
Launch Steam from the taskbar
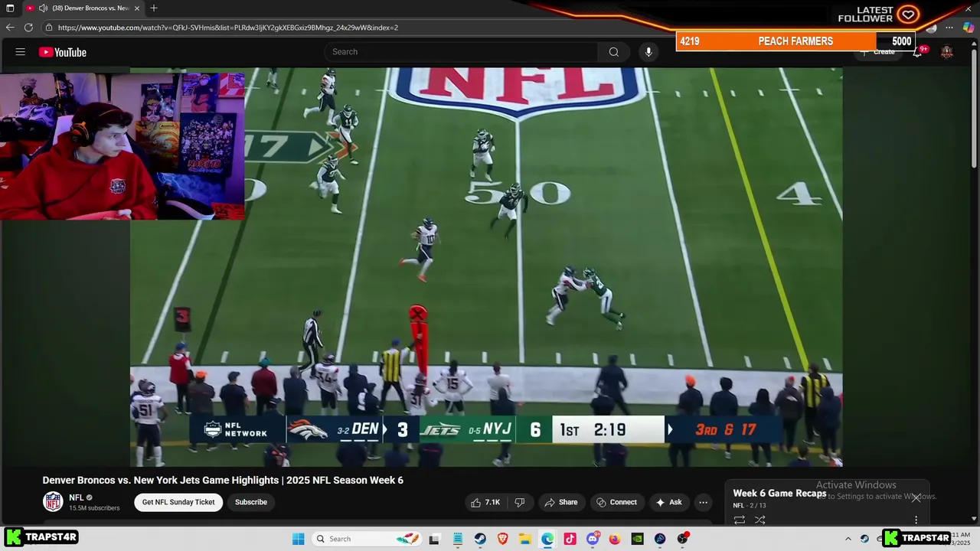point(480,539)
